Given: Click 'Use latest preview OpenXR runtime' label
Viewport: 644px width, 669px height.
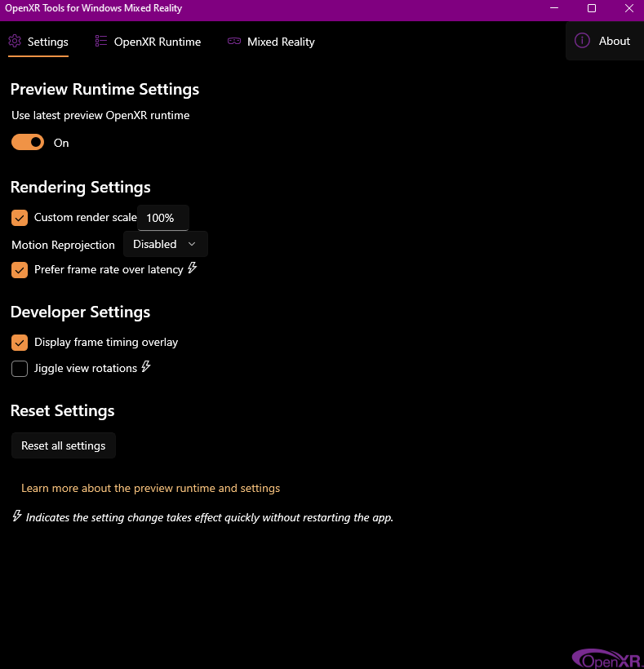Looking at the screenshot, I should 100,115.
